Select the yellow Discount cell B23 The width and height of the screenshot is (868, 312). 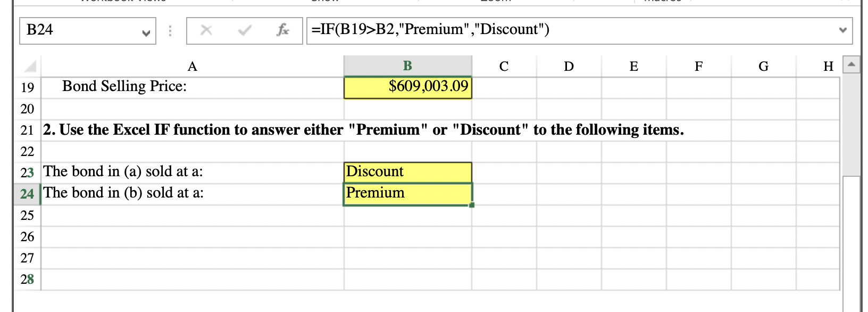pyautogui.click(x=407, y=172)
